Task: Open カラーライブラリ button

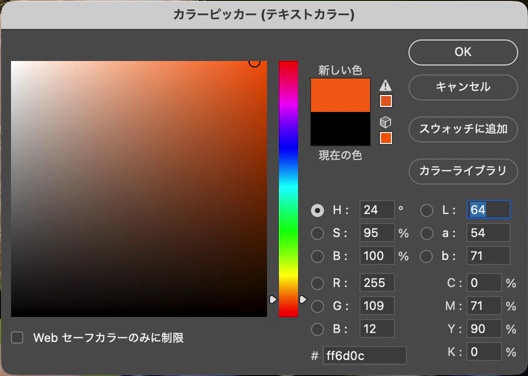Action: (x=463, y=171)
